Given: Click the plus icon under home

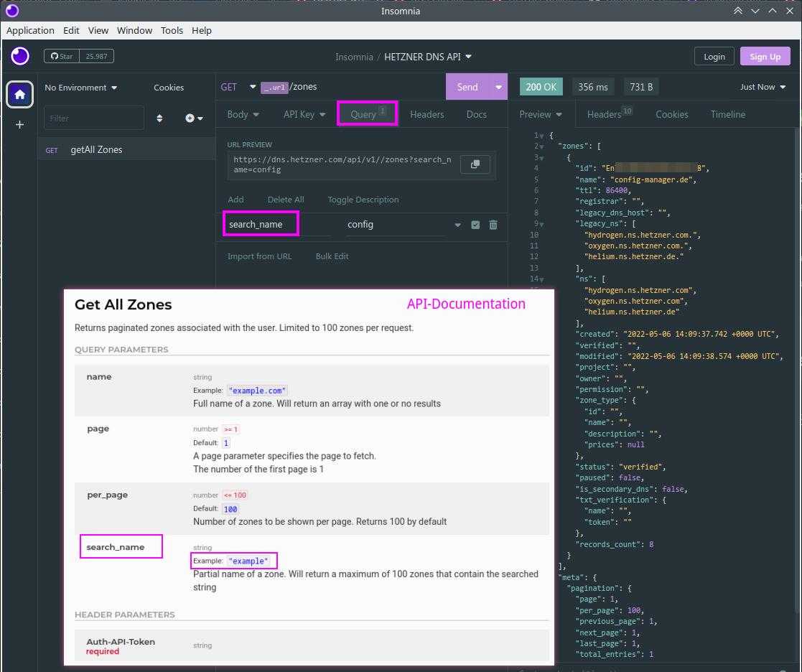Looking at the screenshot, I should pyautogui.click(x=19, y=125).
